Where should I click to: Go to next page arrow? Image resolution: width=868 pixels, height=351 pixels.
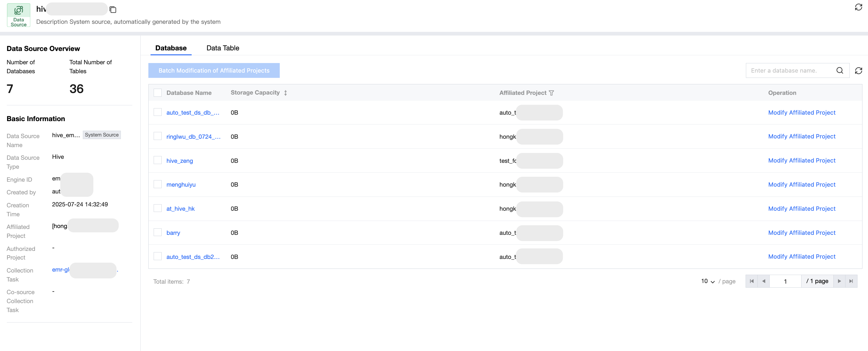coord(839,281)
